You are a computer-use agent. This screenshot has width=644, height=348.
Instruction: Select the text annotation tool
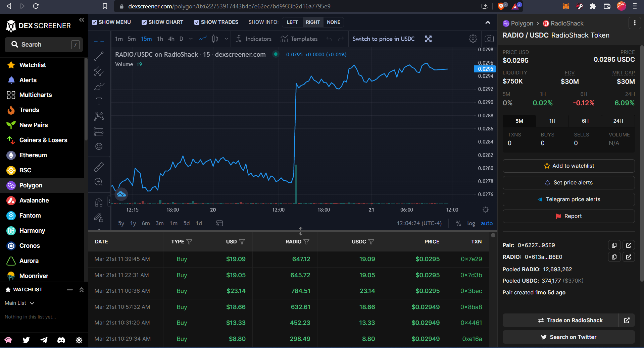99,101
